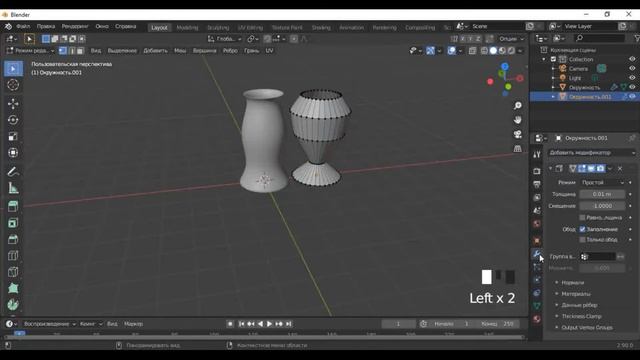Screen dimensions: 640x360
Task: Open the Добавить menu in viewport header
Action: point(155,51)
